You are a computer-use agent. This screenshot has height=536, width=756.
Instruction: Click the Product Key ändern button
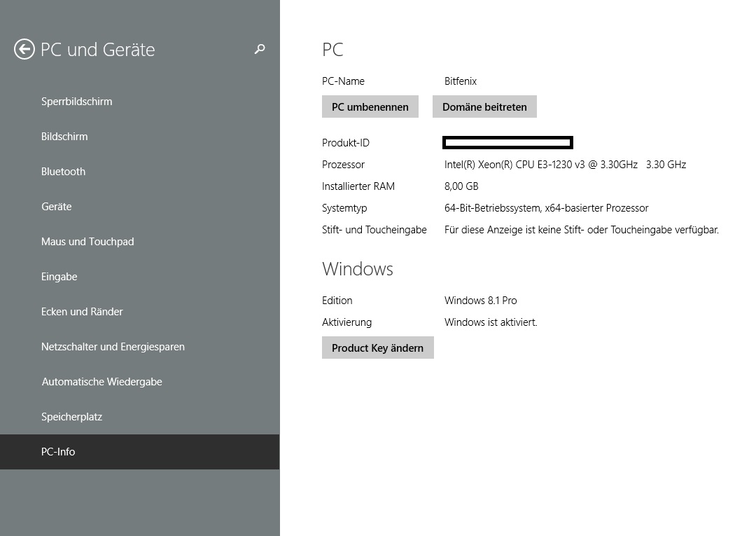click(x=377, y=348)
